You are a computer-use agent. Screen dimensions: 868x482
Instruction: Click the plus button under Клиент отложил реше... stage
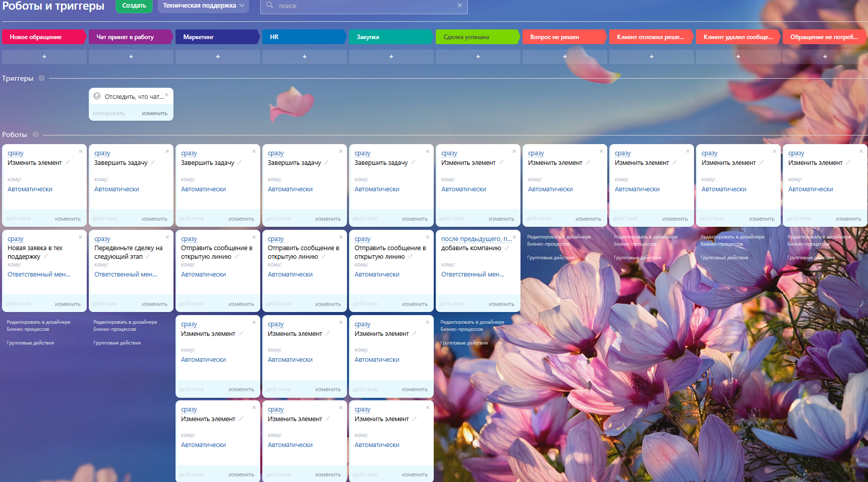(x=651, y=57)
